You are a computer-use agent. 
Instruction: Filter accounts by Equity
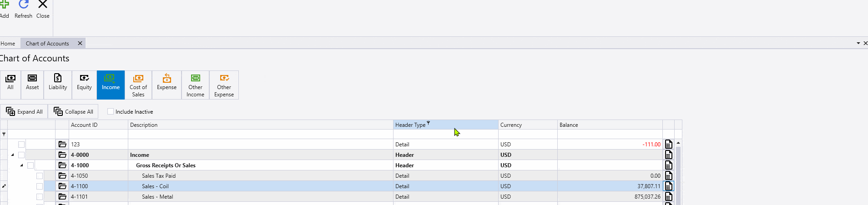pos(84,85)
